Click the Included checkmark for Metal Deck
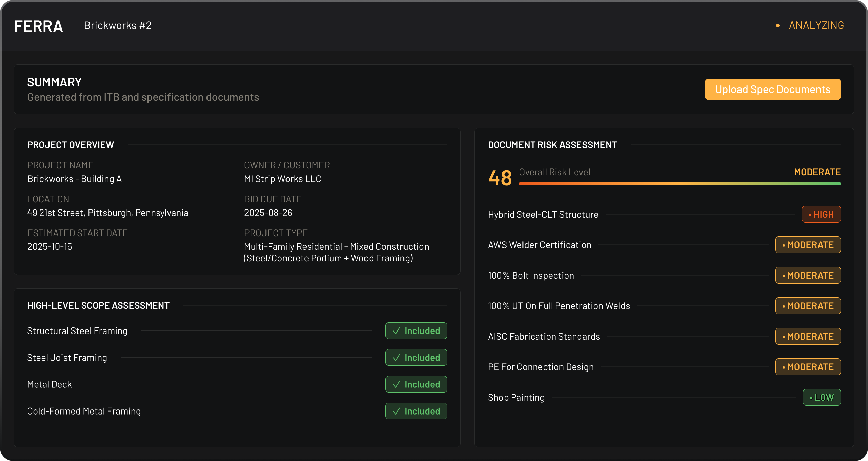 click(x=396, y=384)
